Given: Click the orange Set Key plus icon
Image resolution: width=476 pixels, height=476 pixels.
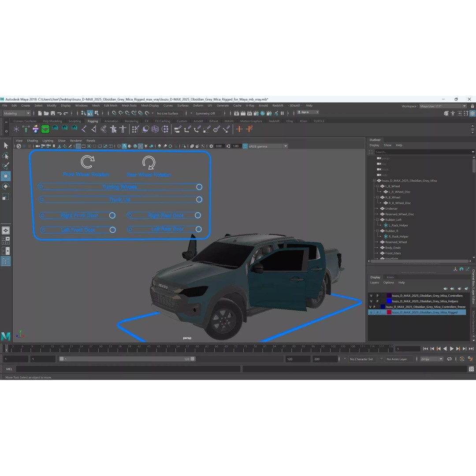Looking at the screenshot, I should click(x=239, y=129).
